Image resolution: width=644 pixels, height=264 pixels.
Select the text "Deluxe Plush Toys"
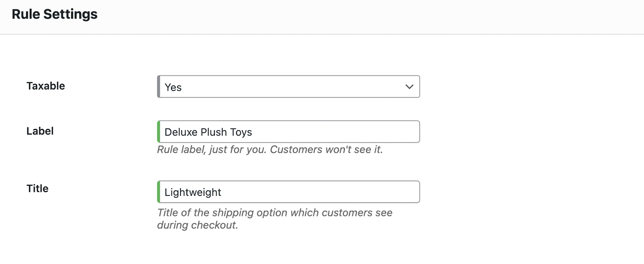[x=208, y=132]
